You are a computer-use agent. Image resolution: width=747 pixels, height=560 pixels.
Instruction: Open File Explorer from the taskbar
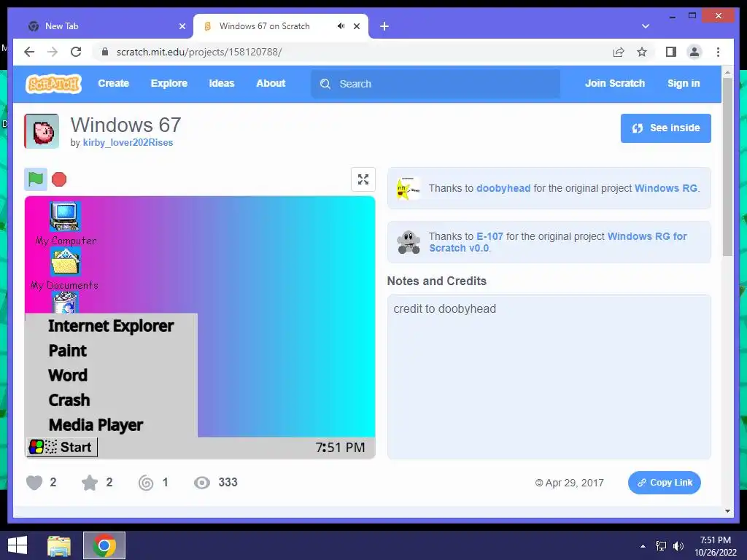click(x=59, y=545)
